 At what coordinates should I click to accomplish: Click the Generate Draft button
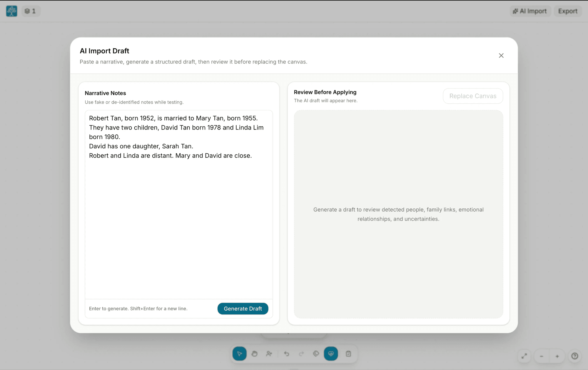click(x=243, y=308)
